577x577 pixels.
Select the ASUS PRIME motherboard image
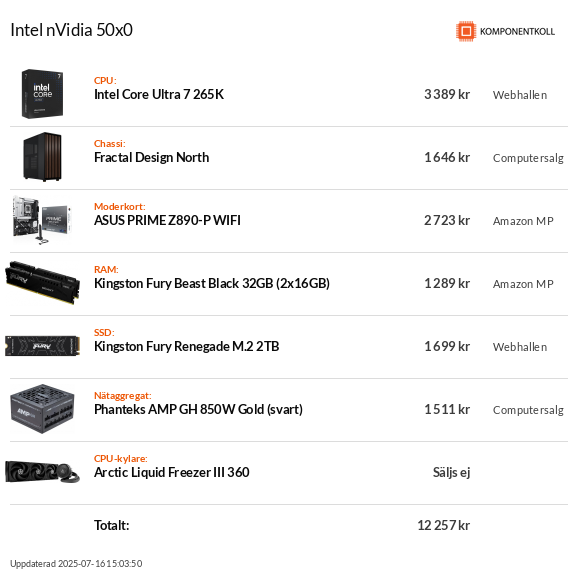point(42,220)
